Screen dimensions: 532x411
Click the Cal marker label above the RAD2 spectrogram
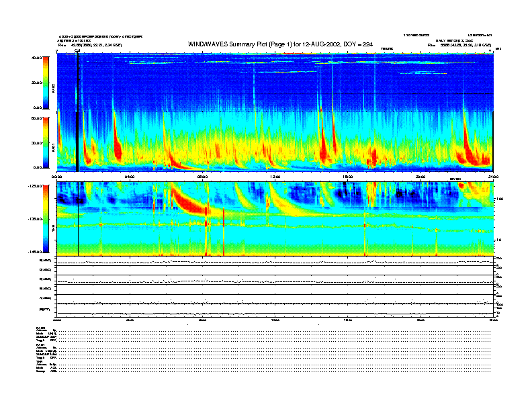point(77,51)
